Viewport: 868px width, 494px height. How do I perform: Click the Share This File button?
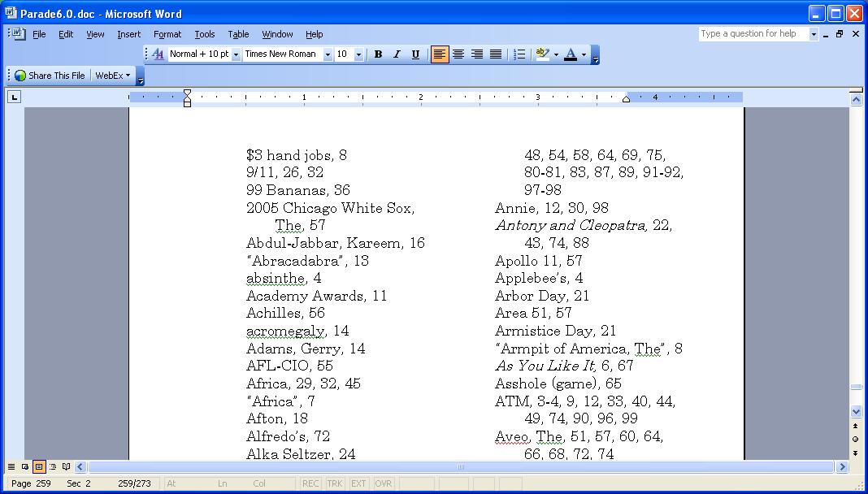(x=50, y=76)
